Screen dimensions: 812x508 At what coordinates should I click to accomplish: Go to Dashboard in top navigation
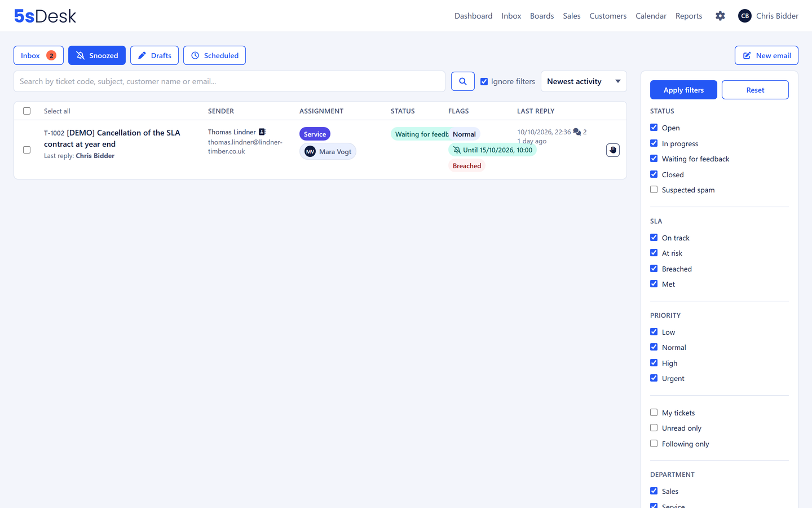coord(473,16)
